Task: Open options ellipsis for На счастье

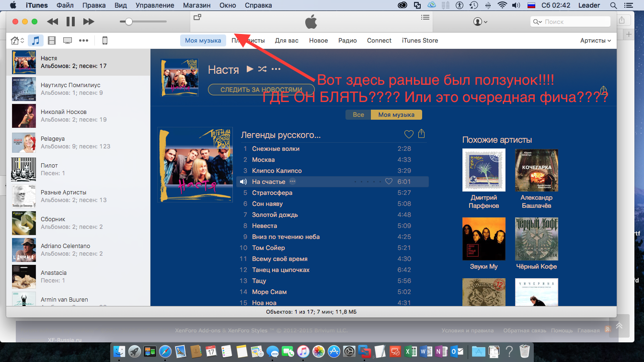Action: click(293, 181)
